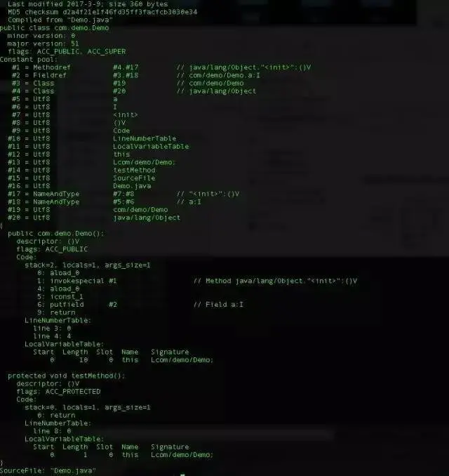Click constant pool entry #2 Fieldref
The image size is (449, 476).
[x=136, y=75]
